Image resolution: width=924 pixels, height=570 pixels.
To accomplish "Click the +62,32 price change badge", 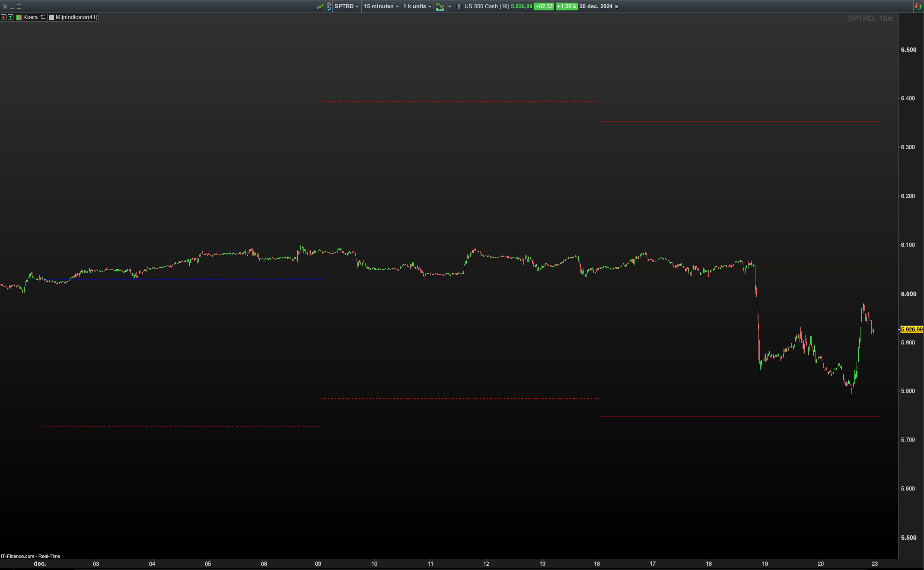I will [544, 6].
